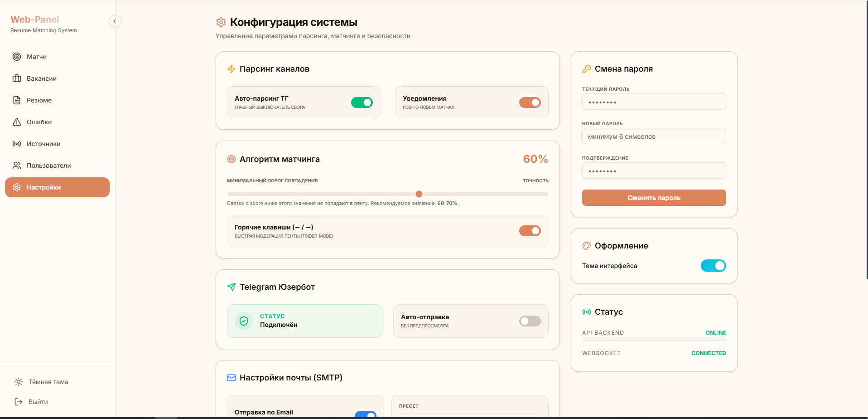
Task: Click the Пользователи people icon
Action: point(17,166)
